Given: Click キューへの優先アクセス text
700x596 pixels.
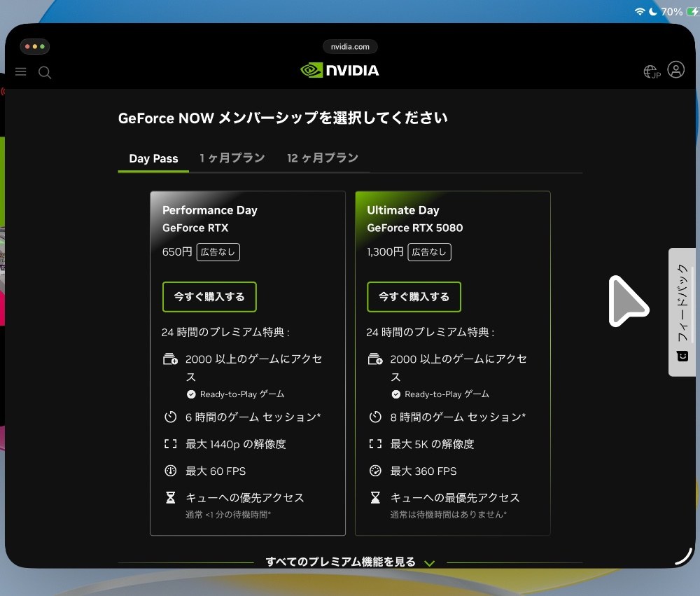Looking at the screenshot, I should 244,498.
